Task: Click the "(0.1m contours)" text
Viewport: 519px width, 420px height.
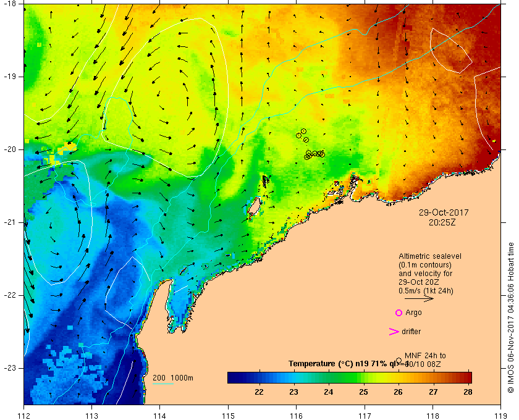Action: (x=425, y=265)
